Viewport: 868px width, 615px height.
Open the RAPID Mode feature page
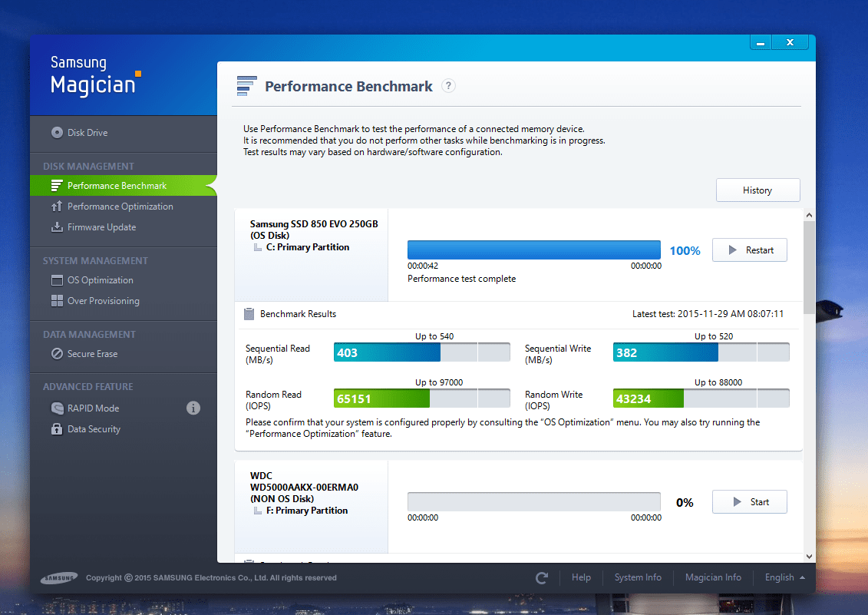[93, 408]
